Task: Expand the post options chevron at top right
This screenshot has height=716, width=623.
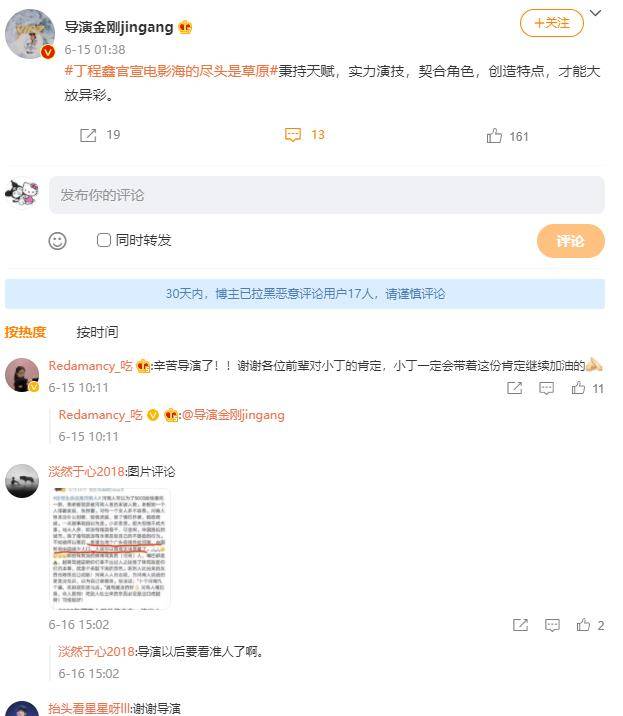Action: click(595, 13)
